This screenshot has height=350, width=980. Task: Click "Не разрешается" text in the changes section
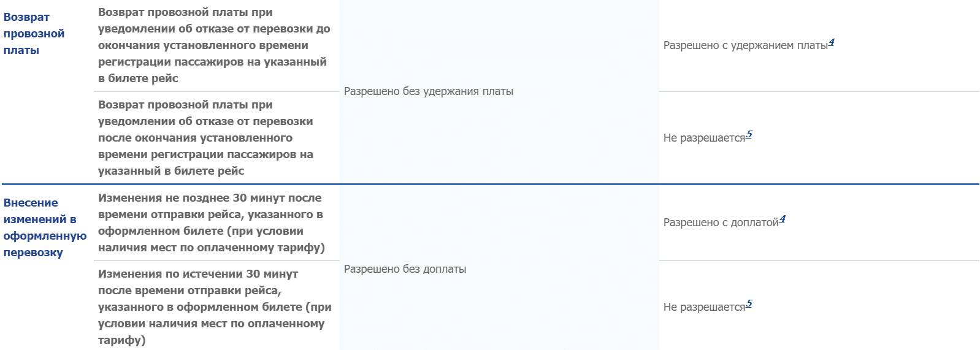(x=704, y=308)
